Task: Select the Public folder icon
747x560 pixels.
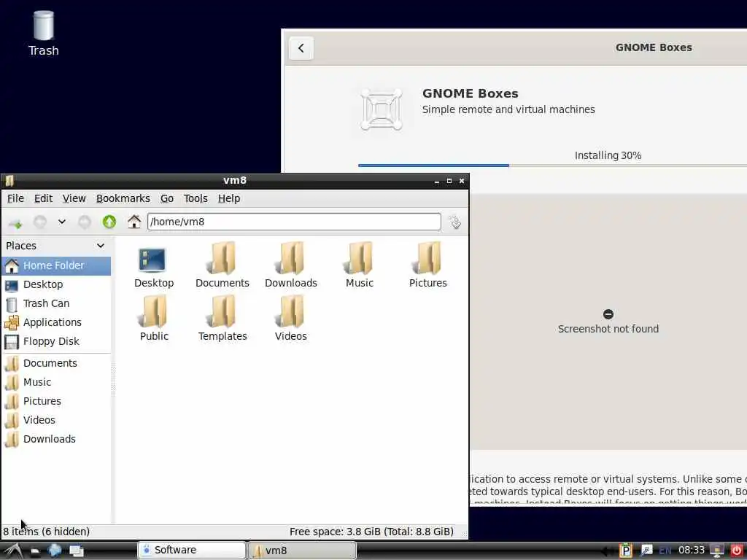Action: coord(154,318)
